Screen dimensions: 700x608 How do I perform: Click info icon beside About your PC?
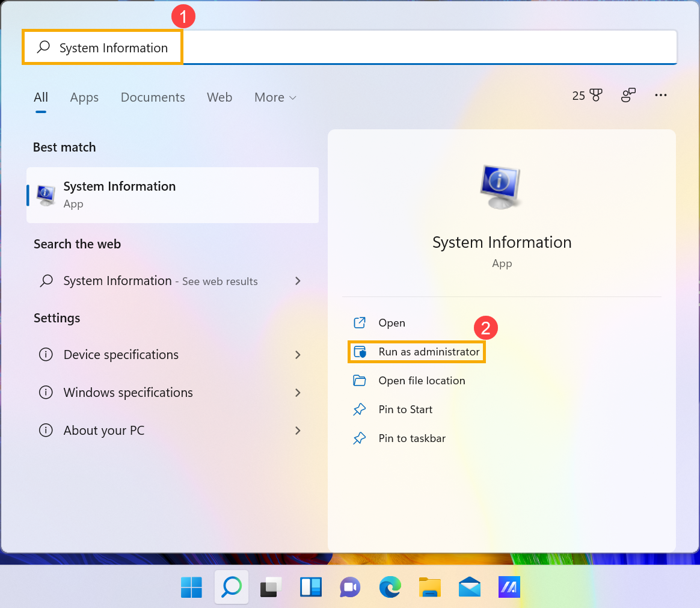coord(46,431)
